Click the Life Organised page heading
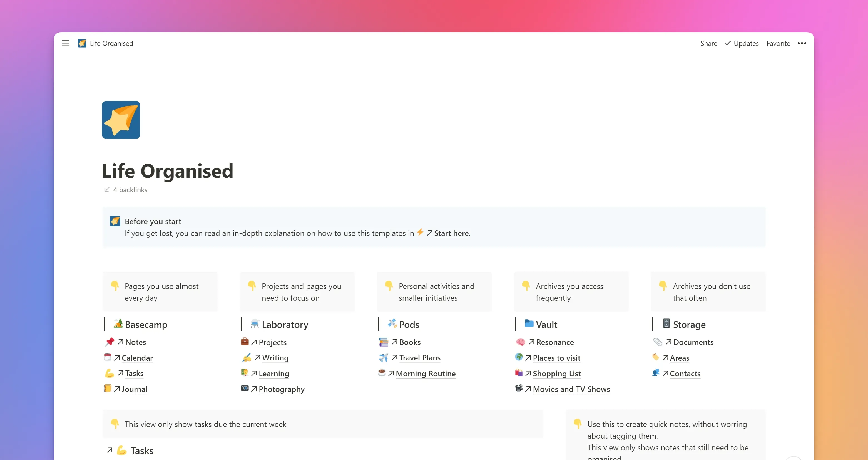 pyautogui.click(x=168, y=171)
